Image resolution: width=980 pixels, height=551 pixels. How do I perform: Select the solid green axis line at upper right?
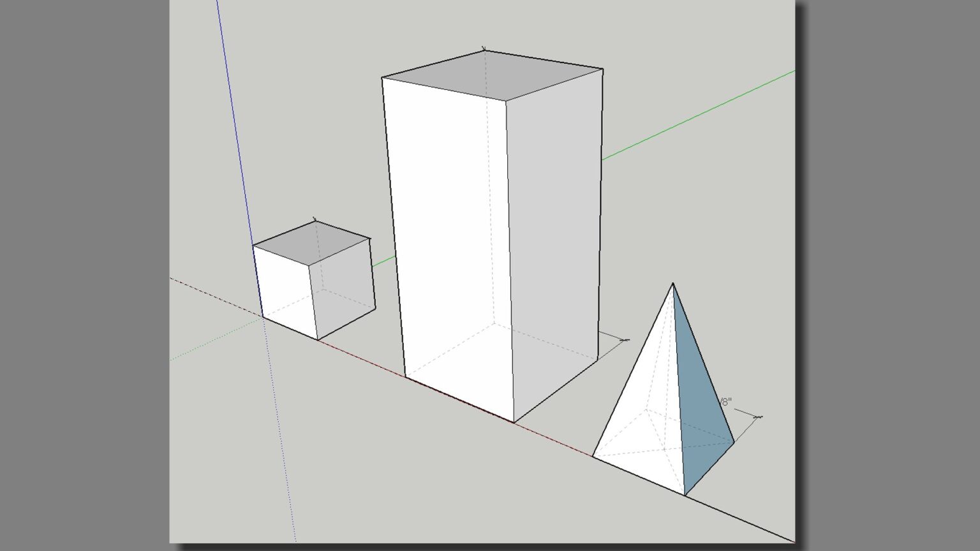coord(702,114)
